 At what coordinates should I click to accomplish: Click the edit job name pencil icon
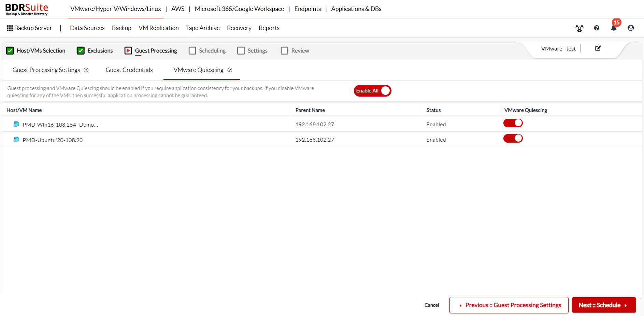[598, 48]
